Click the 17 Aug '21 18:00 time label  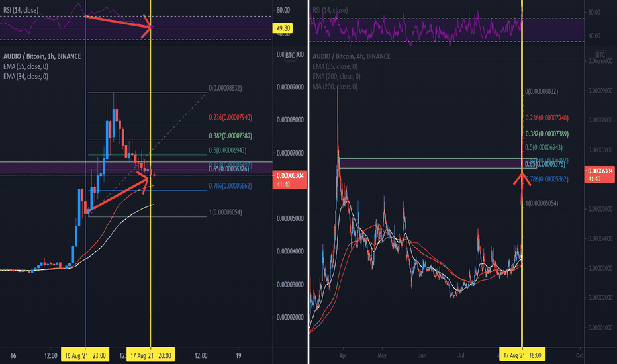(522, 356)
